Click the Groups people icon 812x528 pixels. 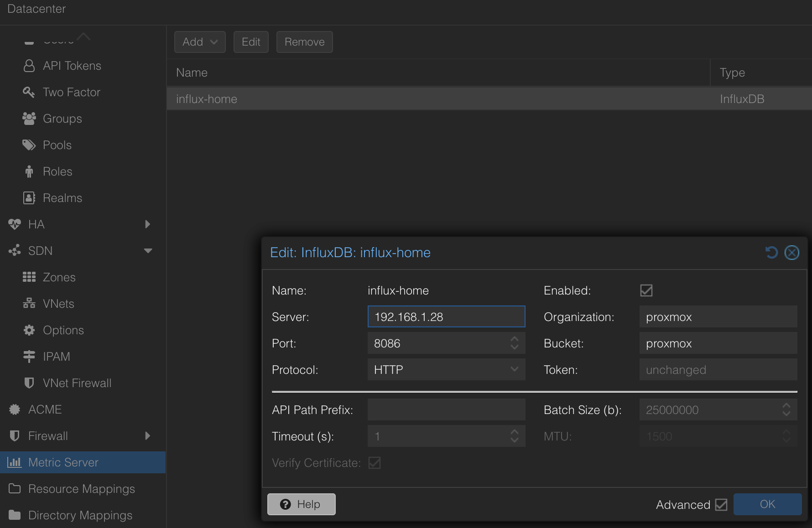29,119
